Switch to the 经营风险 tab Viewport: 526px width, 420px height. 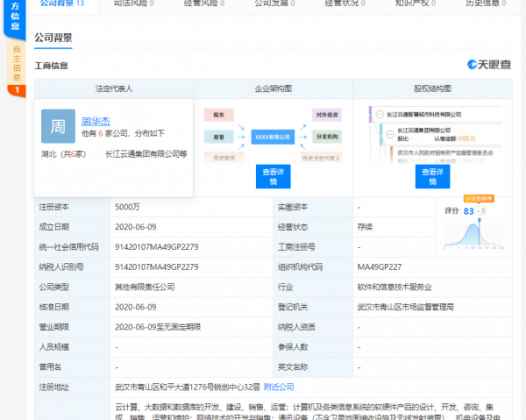click(x=204, y=3)
